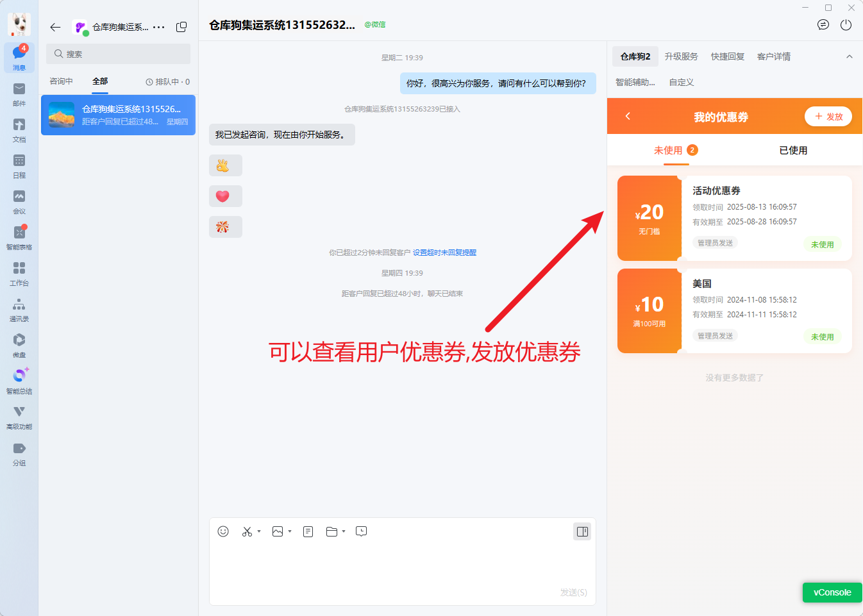
Task: Open the Smart Sheets (智能表格) icon
Action: 19,237
